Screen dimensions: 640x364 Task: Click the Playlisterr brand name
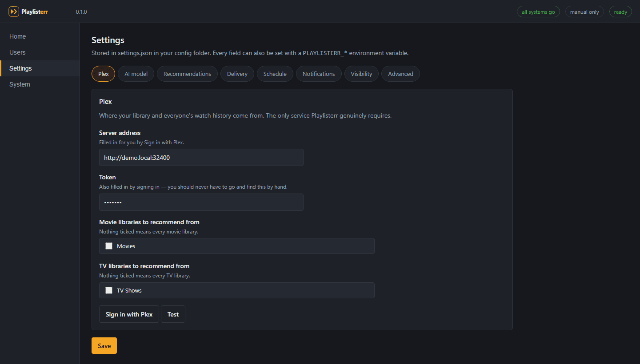coord(35,12)
